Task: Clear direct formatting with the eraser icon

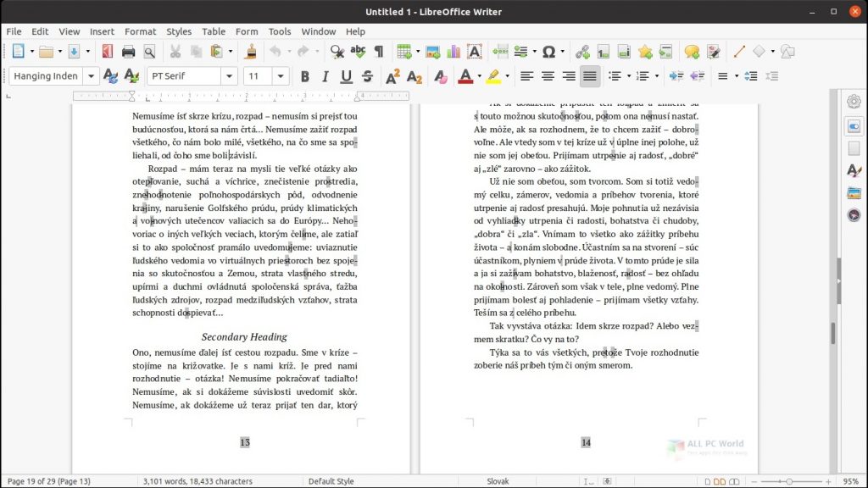Action: tap(441, 76)
